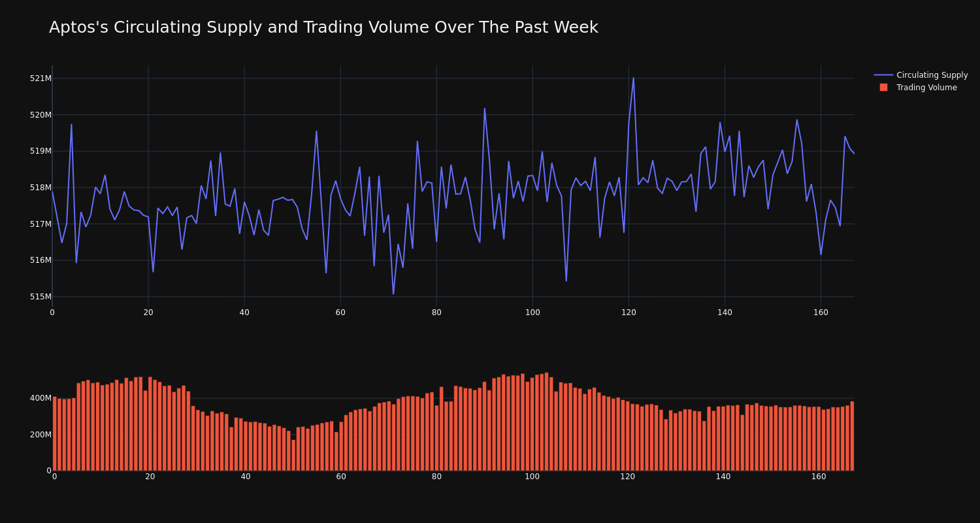Click the shortest volume bar near 50

point(293,455)
